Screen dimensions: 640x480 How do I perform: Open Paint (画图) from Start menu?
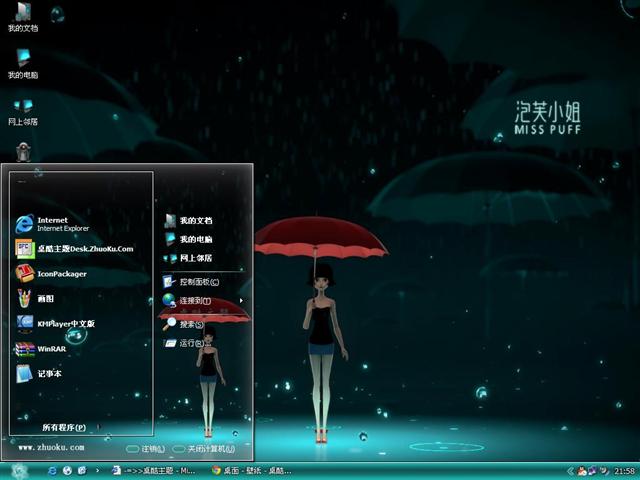tap(35, 299)
